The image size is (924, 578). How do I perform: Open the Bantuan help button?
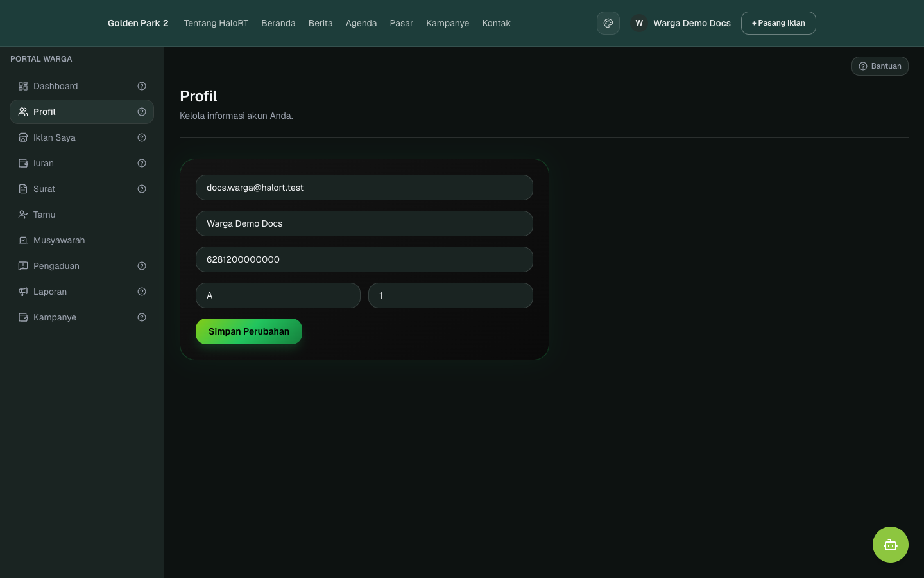[x=880, y=66]
